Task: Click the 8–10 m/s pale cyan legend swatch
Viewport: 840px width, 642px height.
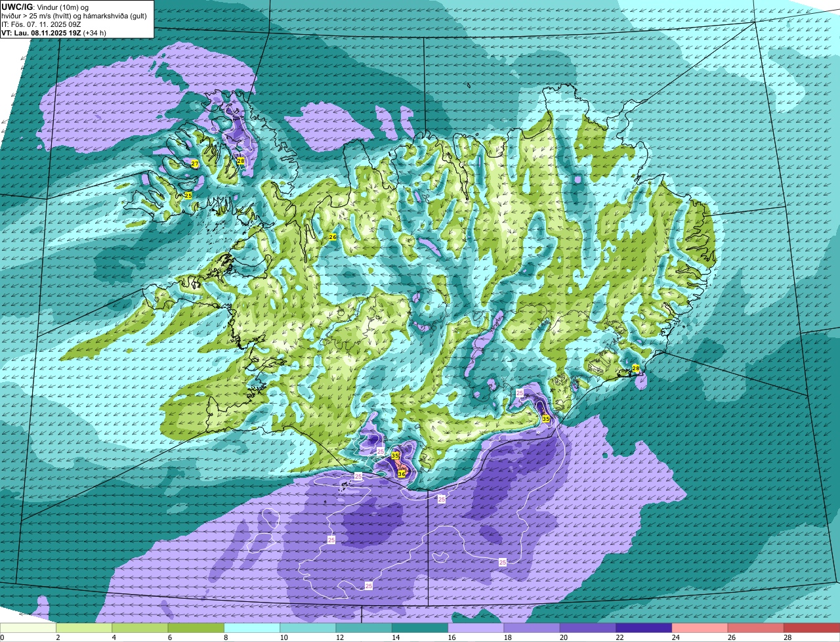Action: pos(252,628)
